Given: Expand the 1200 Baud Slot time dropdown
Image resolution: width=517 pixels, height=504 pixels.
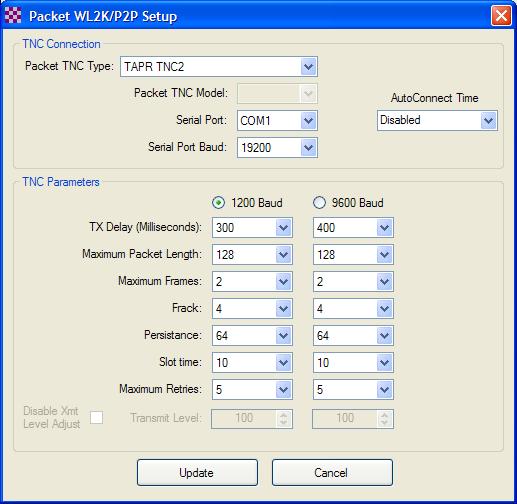Looking at the screenshot, I should click(x=252, y=363).
